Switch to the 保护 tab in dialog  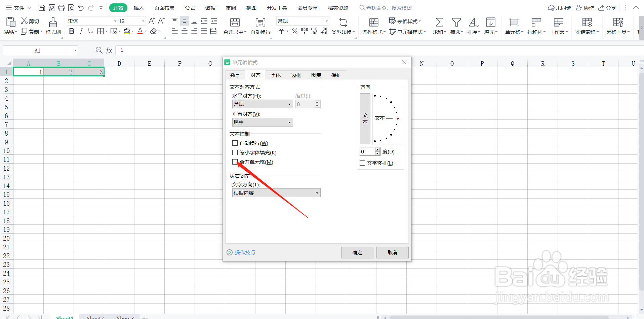pos(336,75)
